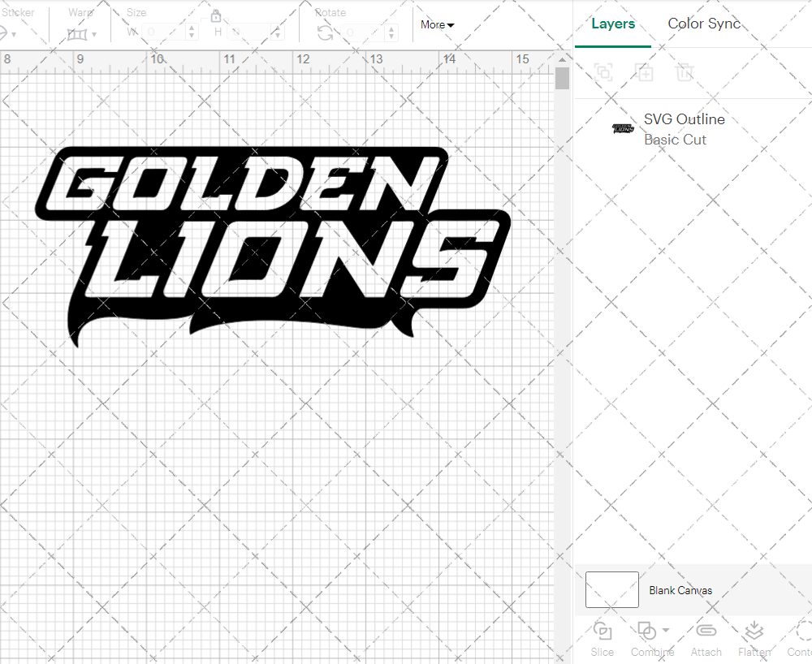This screenshot has width=812, height=664.
Task: Duplicate the selected layer
Action: point(645,72)
